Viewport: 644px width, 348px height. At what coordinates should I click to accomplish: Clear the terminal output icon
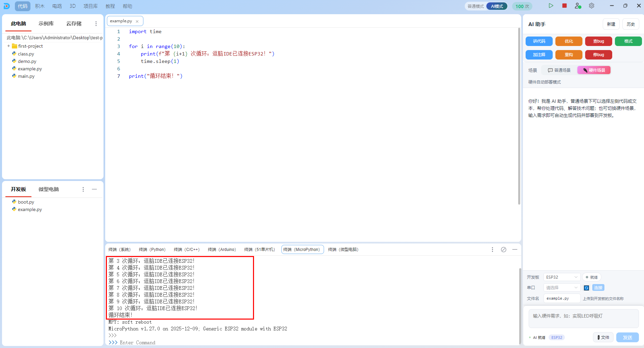click(x=504, y=250)
